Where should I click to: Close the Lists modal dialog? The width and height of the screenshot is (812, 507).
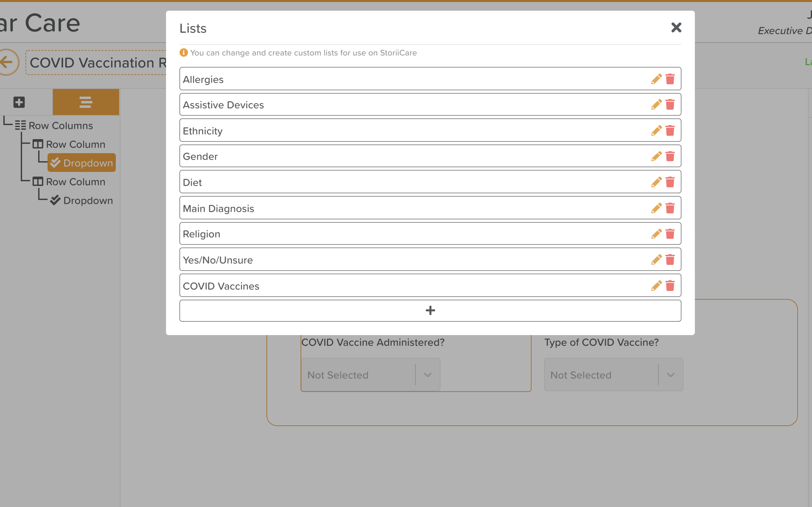point(675,27)
